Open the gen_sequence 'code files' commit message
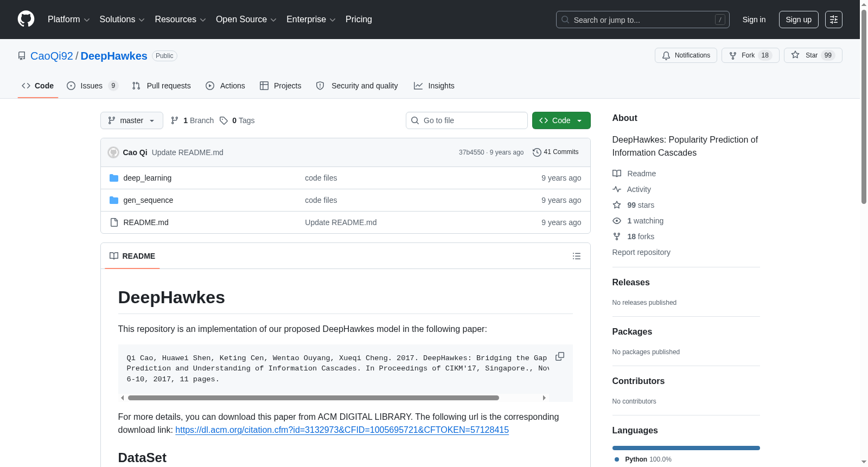 (x=321, y=200)
